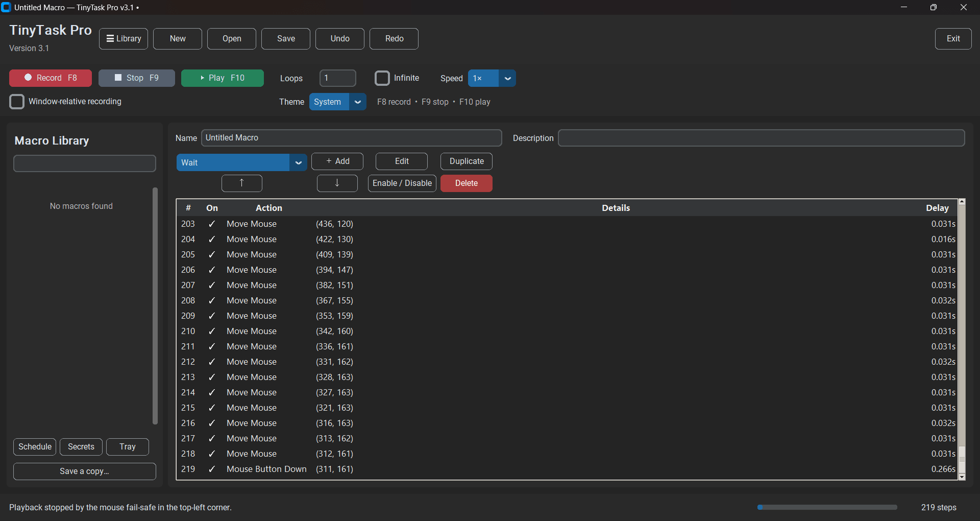Stop recording with the Stop F9 button
980x521 pixels.
137,78
